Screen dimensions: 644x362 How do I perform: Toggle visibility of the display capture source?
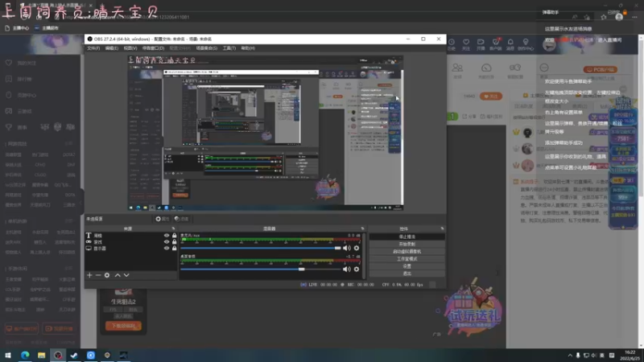167,248
